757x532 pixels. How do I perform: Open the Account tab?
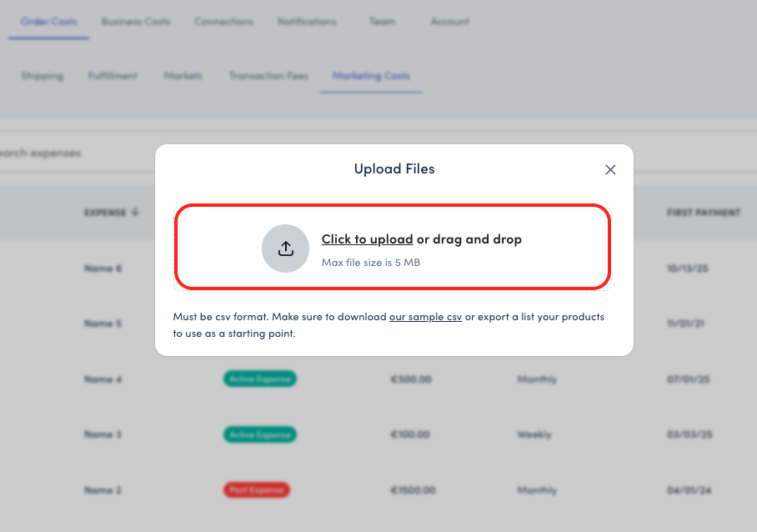[450, 22]
